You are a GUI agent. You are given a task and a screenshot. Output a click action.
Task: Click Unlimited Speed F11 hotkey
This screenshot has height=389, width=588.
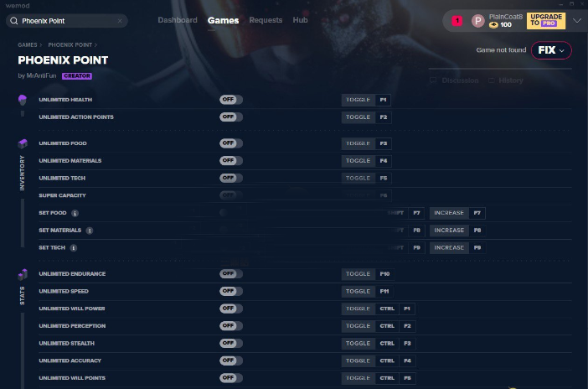tap(367, 292)
